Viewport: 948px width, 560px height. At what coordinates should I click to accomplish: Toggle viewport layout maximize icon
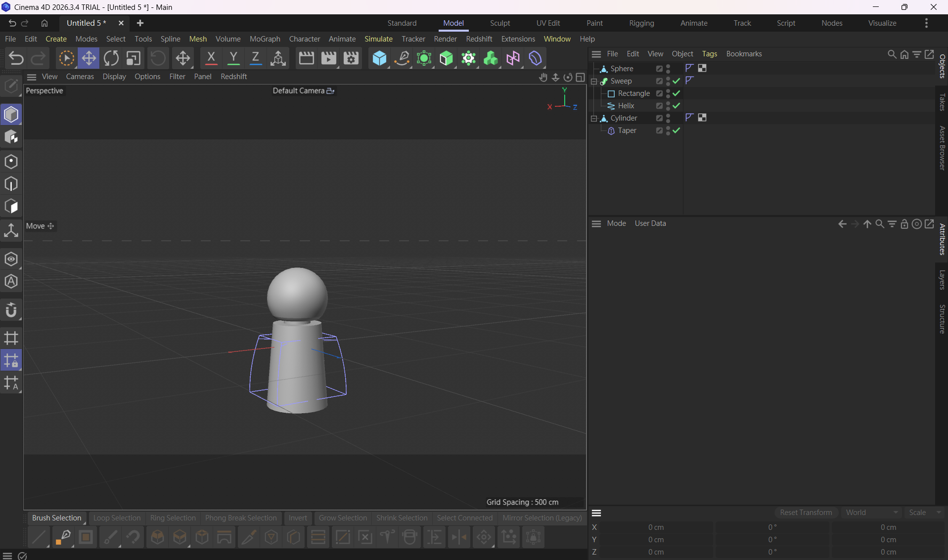click(x=580, y=77)
